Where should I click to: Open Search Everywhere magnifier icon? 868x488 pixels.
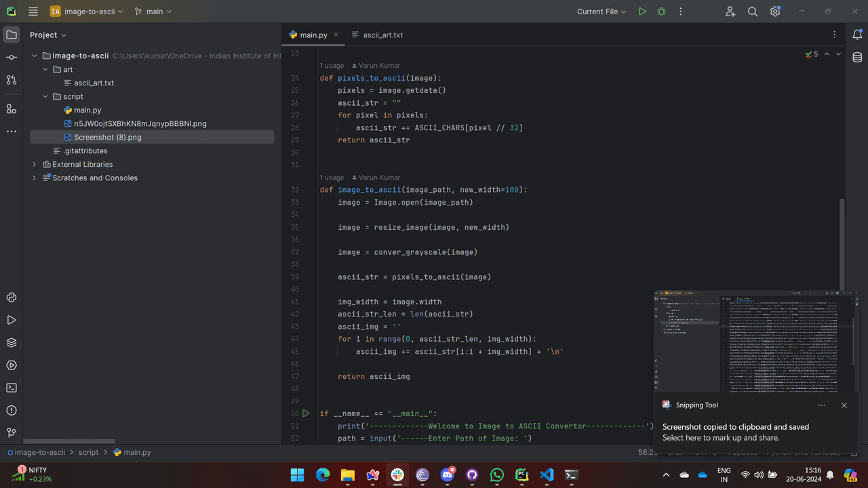(753, 12)
